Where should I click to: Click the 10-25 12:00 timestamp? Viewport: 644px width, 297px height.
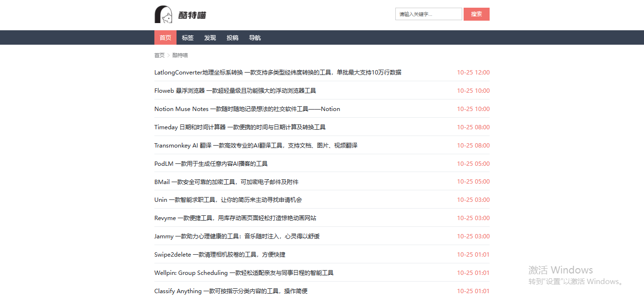point(473,73)
